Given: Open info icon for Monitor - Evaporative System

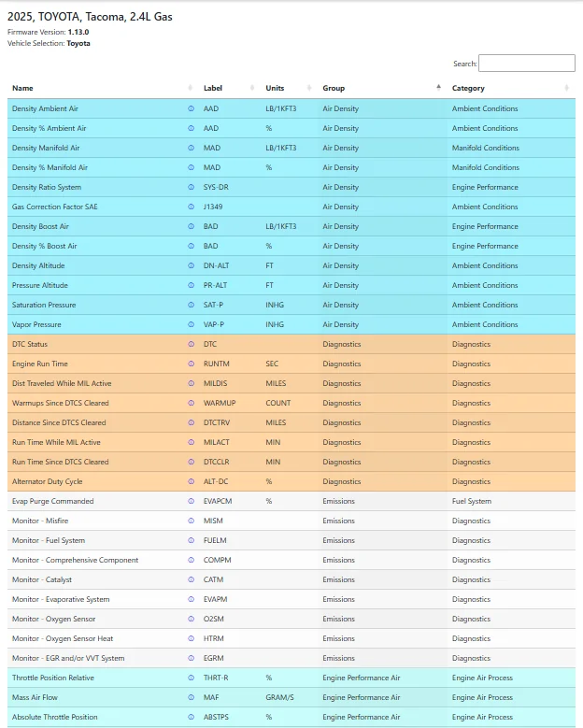Looking at the screenshot, I should pyautogui.click(x=191, y=599).
